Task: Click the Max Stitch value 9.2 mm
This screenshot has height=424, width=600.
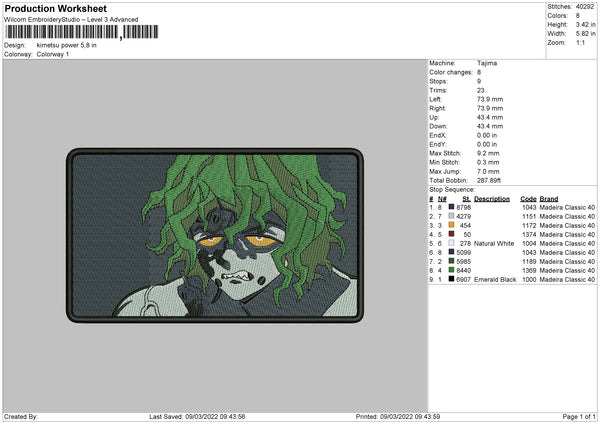Action: [488, 153]
